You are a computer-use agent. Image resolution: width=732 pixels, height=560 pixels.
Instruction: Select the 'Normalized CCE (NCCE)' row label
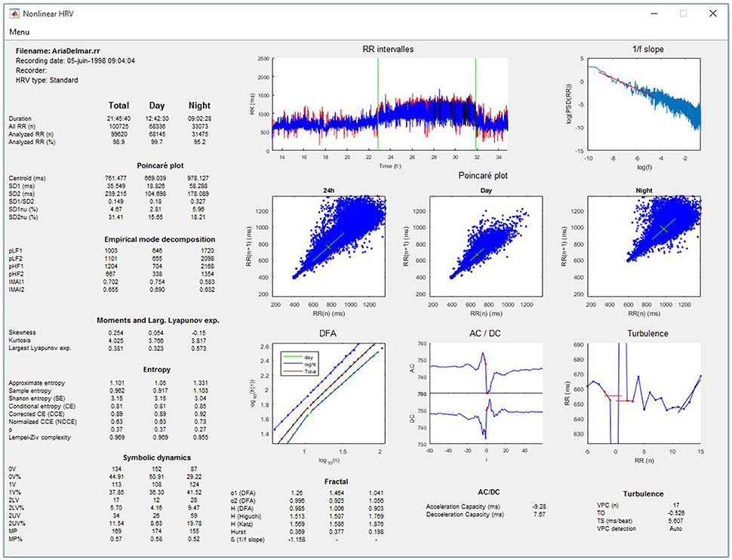pos(42,422)
